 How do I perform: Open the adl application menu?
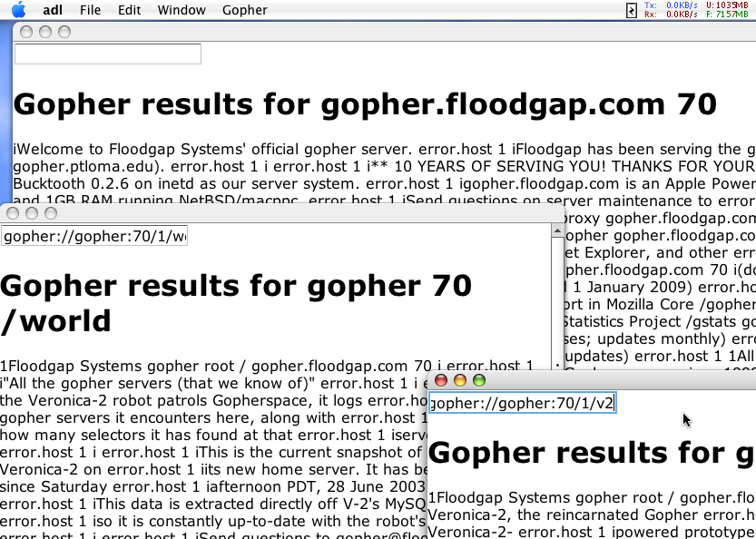coord(53,11)
